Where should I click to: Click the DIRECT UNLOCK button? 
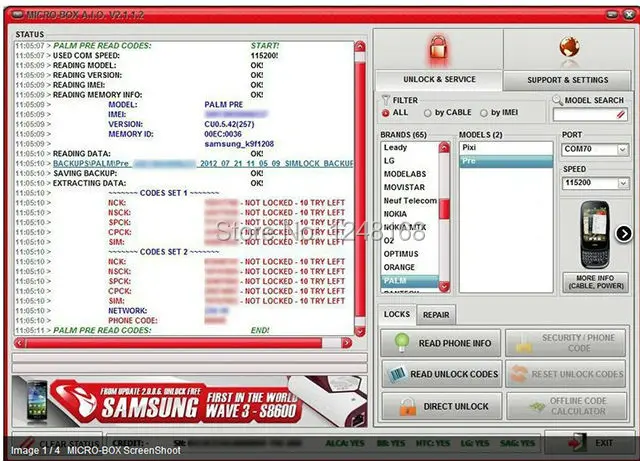[442, 406]
